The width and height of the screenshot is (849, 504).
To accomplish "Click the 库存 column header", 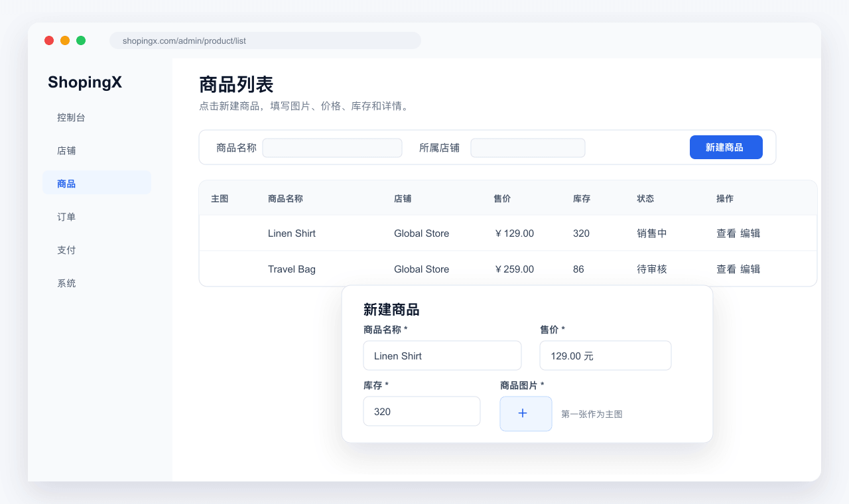I will click(582, 198).
